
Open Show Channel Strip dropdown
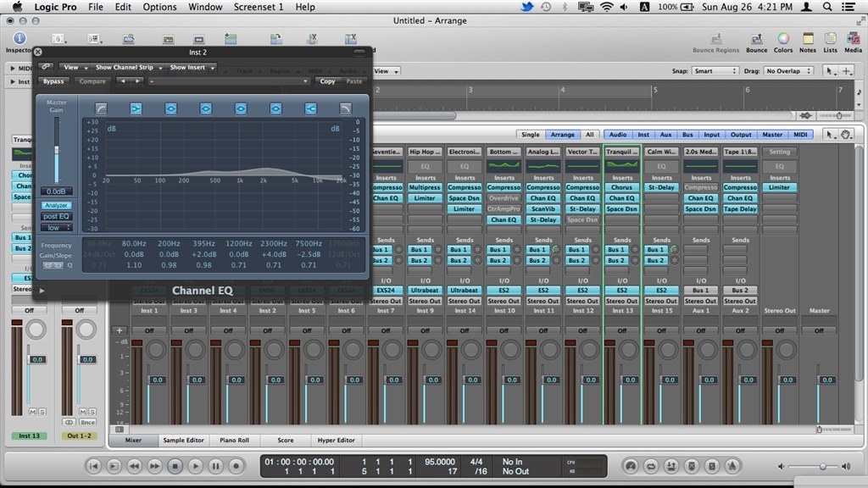(x=128, y=68)
